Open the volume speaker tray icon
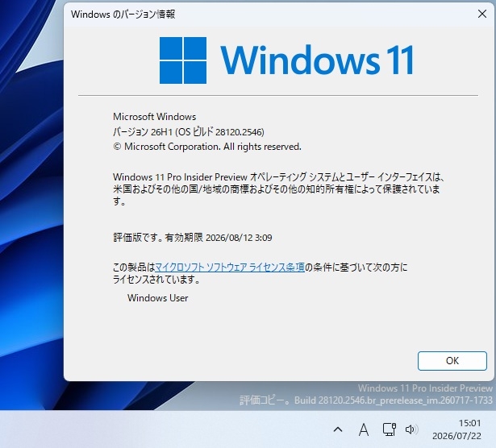The width and height of the screenshot is (496, 448). point(411,429)
